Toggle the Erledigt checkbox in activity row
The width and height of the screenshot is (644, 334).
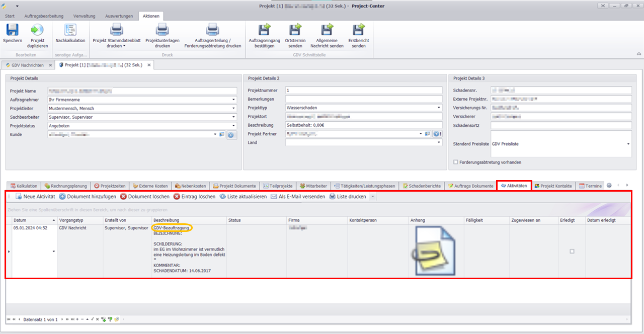[x=572, y=251]
